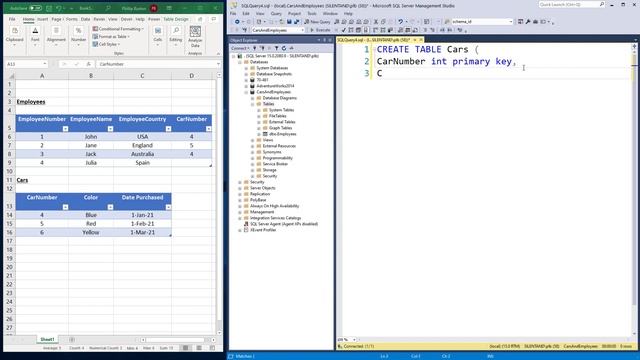Viewport: 640px width, 360px height.
Task: Click the Undo icon in Excel
Action: 59,8
